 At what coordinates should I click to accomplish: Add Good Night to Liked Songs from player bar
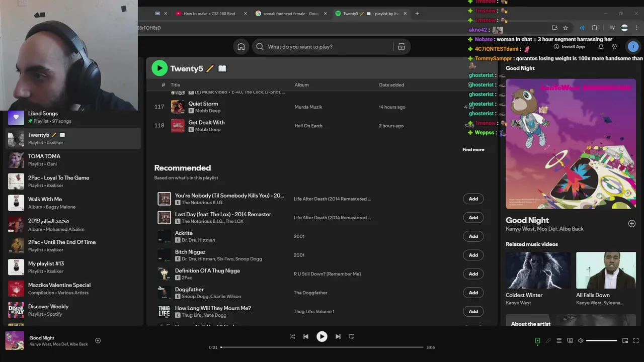(x=98, y=340)
